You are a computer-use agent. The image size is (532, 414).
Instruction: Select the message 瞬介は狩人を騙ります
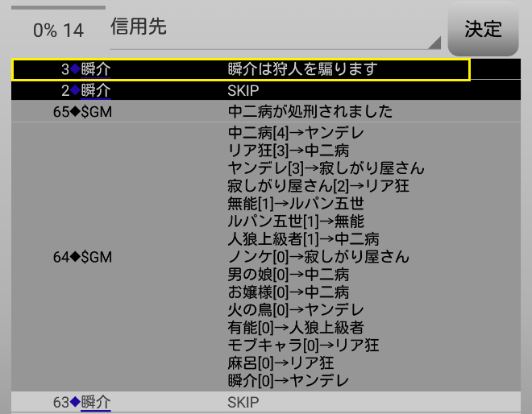click(x=302, y=69)
